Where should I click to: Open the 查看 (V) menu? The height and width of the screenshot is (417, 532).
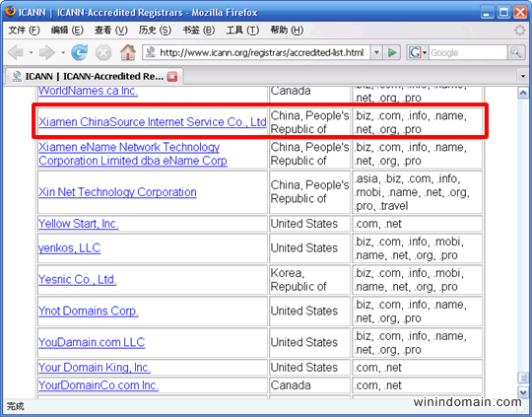[111, 31]
